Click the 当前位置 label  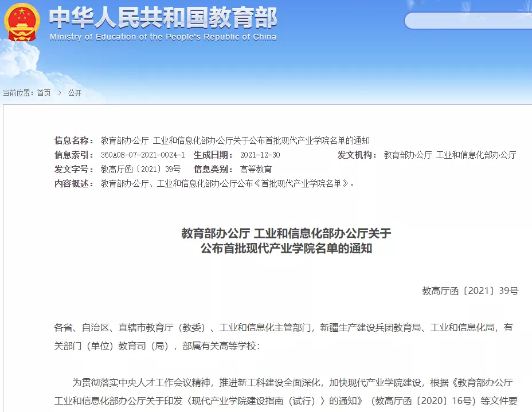18,93
